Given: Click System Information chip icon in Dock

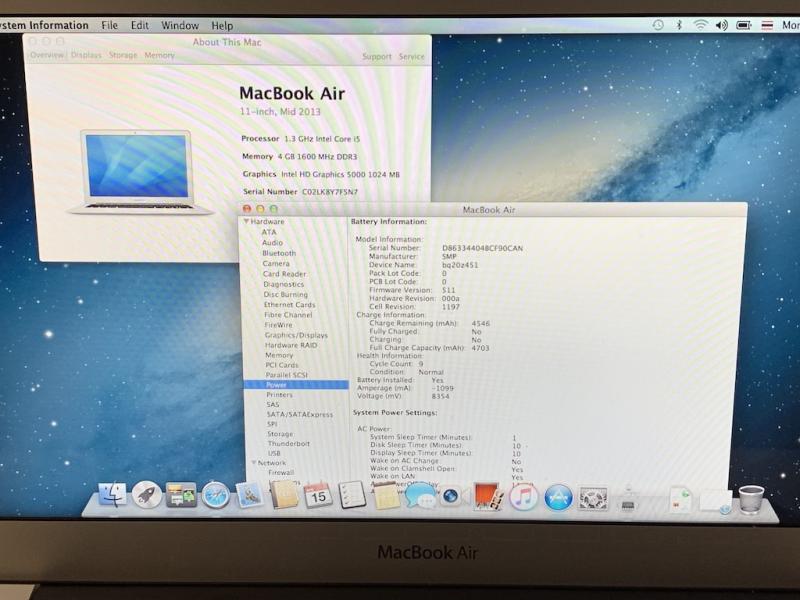Looking at the screenshot, I should [628, 499].
